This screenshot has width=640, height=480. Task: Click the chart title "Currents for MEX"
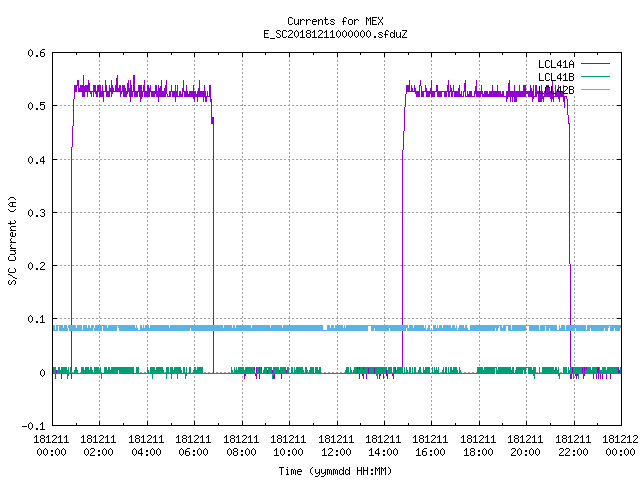[335, 21]
